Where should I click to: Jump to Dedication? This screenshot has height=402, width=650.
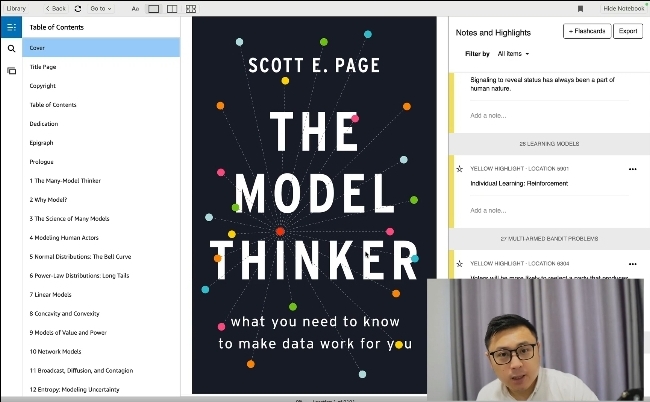pyautogui.click(x=101, y=124)
